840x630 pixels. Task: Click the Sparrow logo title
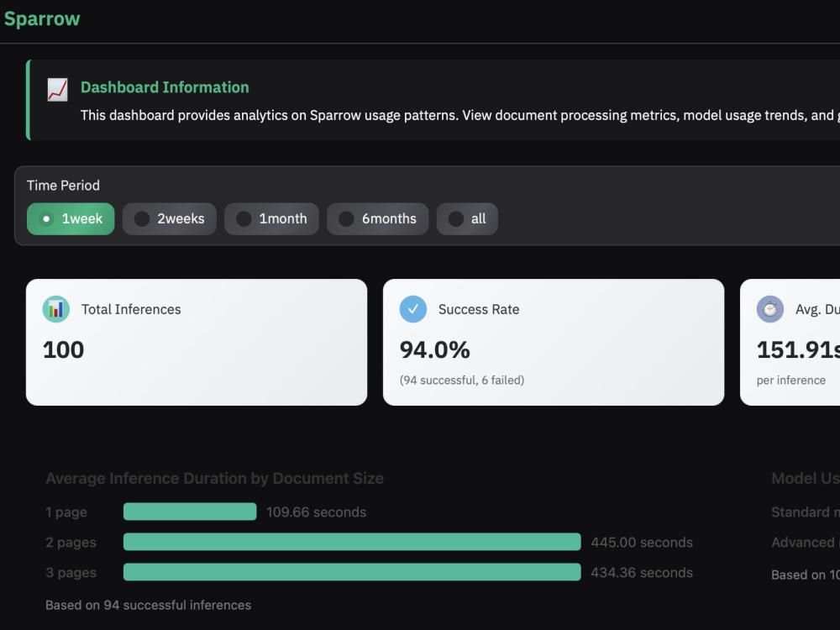42,18
